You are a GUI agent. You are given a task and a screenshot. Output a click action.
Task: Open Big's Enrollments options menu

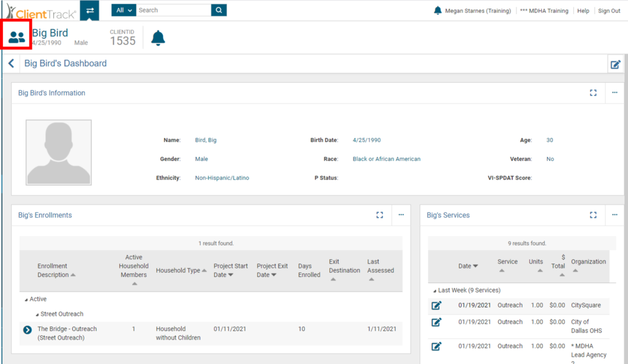click(x=401, y=215)
